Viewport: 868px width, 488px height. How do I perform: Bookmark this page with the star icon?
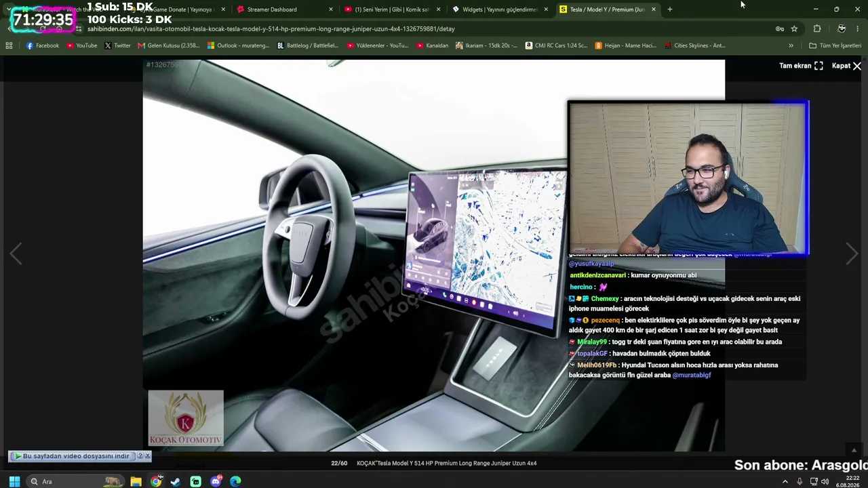coord(794,28)
